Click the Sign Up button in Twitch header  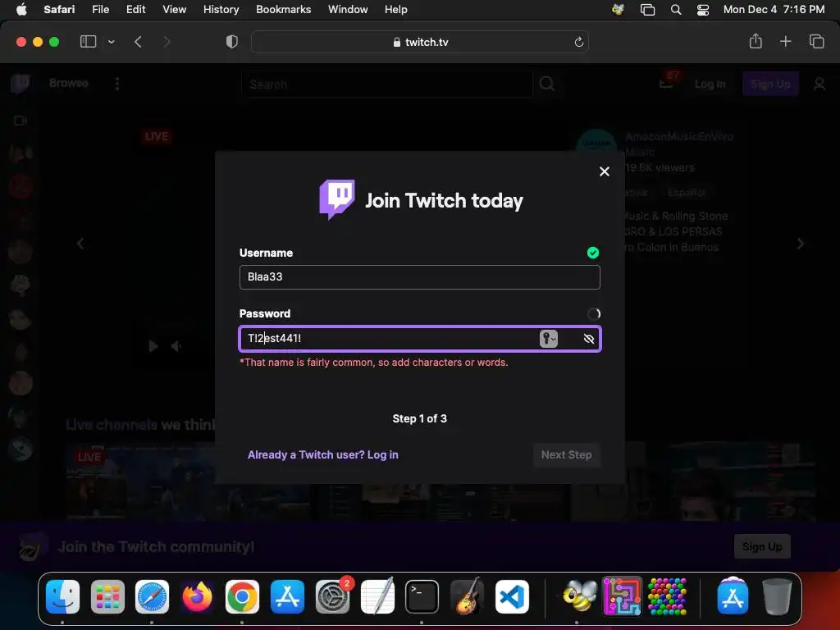click(x=770, y=84)
